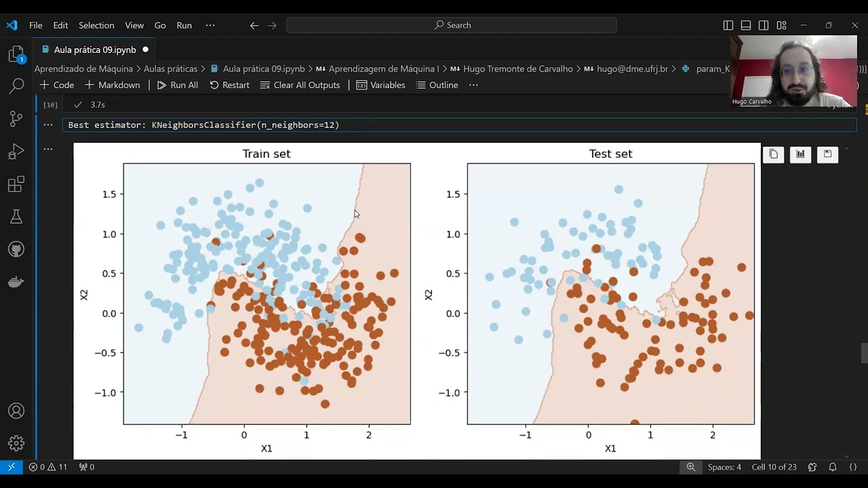
Task: Restart the notebook kernel
Action: (230, 85)
